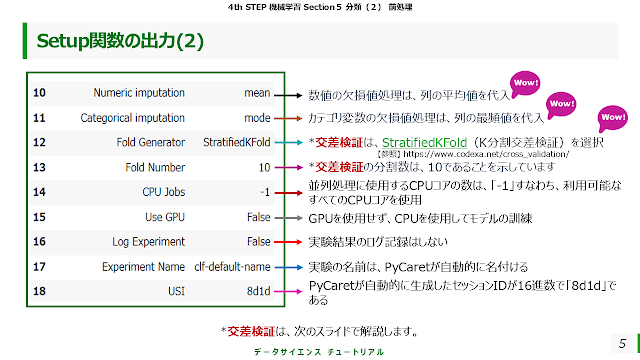Screen dimensions: 640x360
Task: Click the '8d1d' USI value
Action: (258, 291)
